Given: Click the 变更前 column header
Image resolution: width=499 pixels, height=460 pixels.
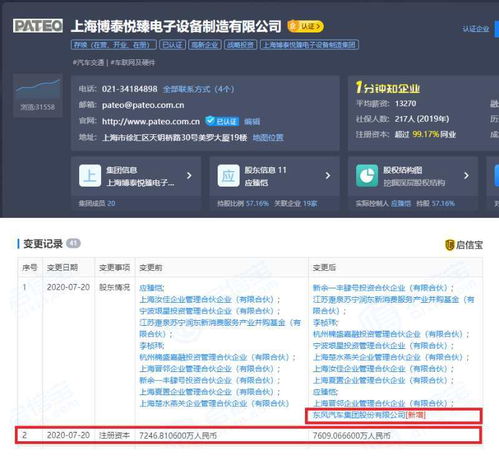Looking at the screenshot, I should point(151,267).
